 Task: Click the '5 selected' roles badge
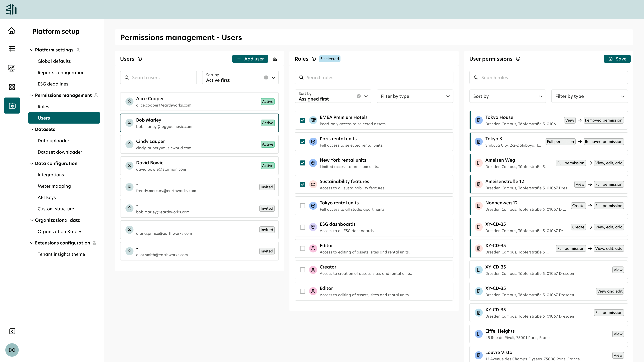330,59
